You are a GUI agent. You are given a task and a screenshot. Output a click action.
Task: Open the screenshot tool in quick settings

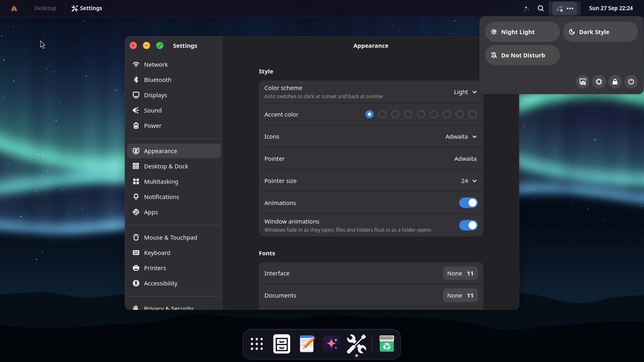tap(583, 82)
